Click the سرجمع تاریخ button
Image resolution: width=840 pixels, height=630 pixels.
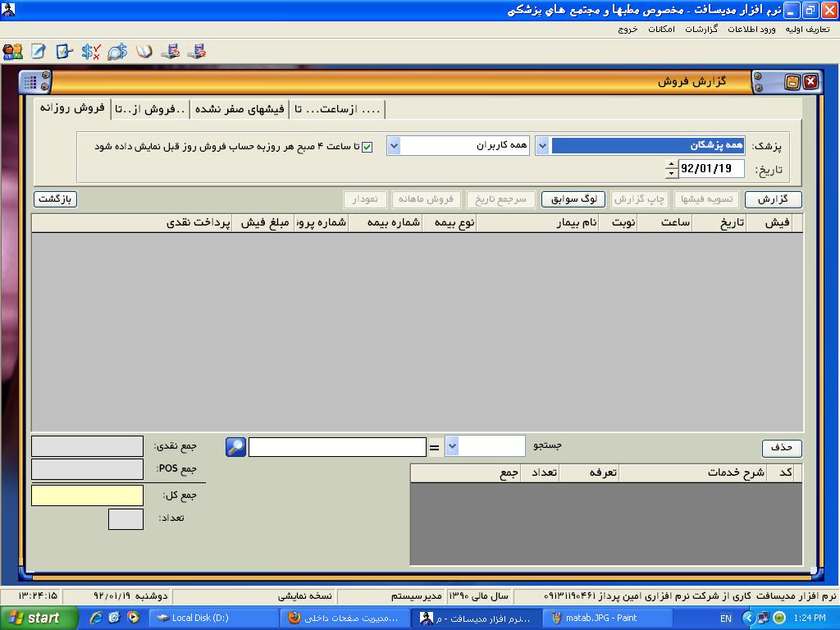coord(500,199)
